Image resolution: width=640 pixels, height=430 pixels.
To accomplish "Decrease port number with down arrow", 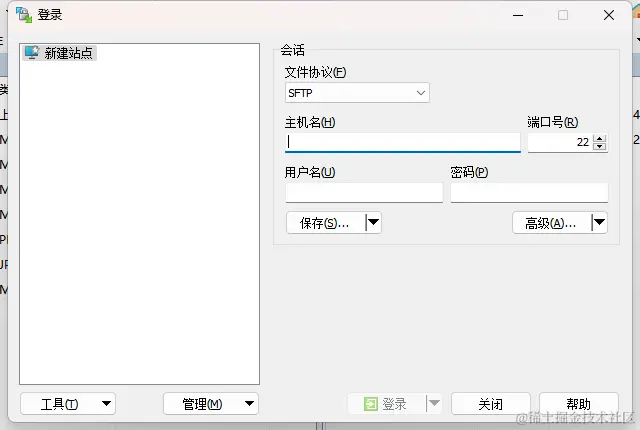I will [600, 146].
